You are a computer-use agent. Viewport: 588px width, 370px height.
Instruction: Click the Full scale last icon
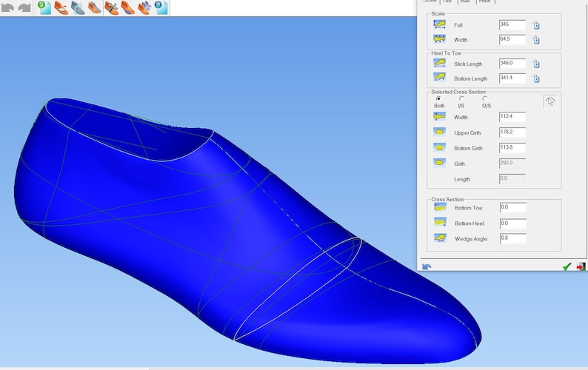[439, 24]
